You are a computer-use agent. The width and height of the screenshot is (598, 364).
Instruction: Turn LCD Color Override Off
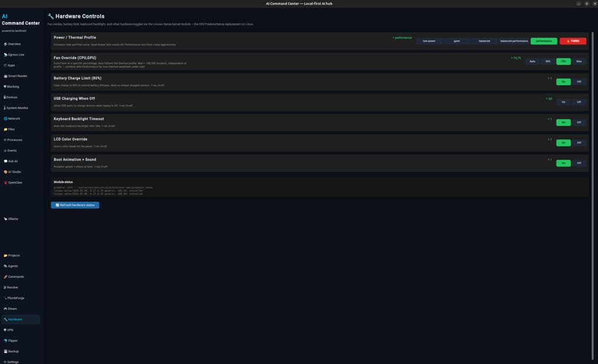click(x=579, y=143)
